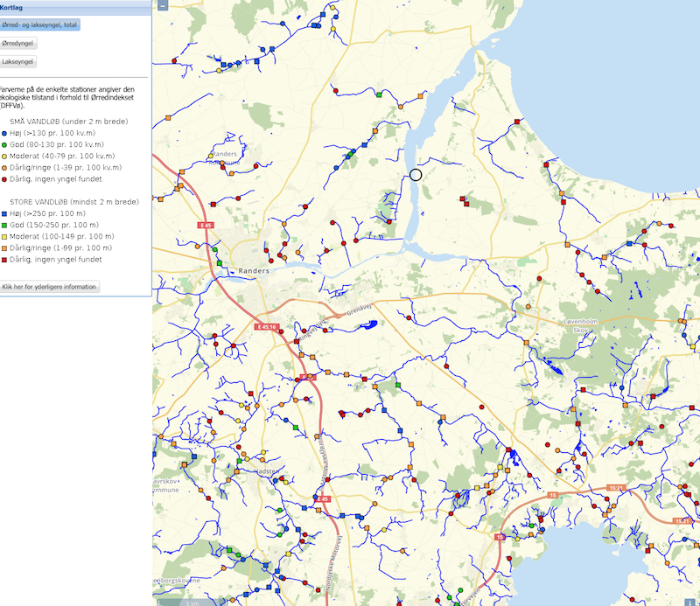Select the 'Ørred- og lakseyngel, total' layer
Viewport: 700px width, 606px height.
(x=39, y=24)
